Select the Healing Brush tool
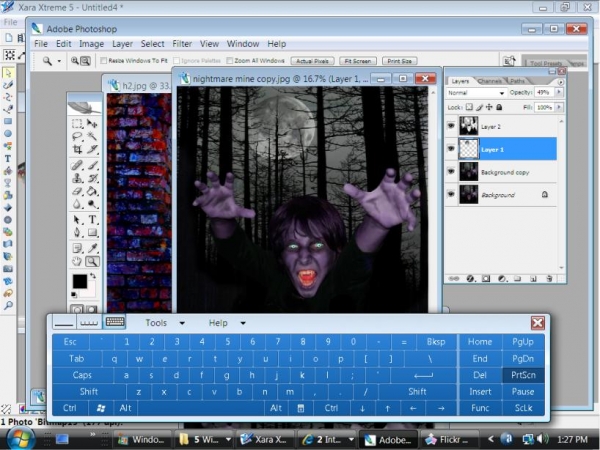The image size is (600, 450). pyautogui.click(x=77, y=165)
